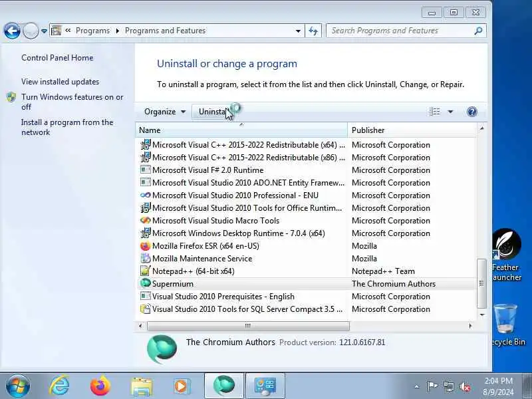Refresh the Programs and Features view
This screenshot has width=532, height=399.
[313, 31]
